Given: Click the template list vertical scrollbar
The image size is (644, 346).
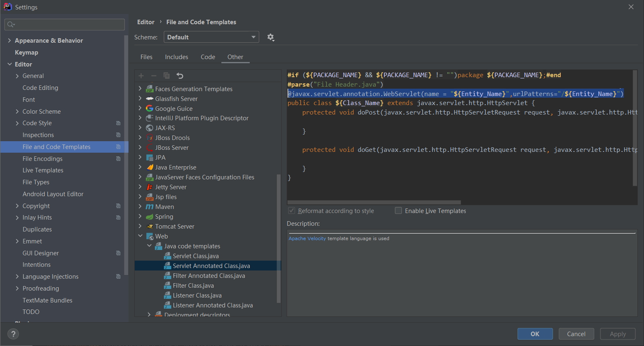Looking at the screenshot, I should (279, 238).
